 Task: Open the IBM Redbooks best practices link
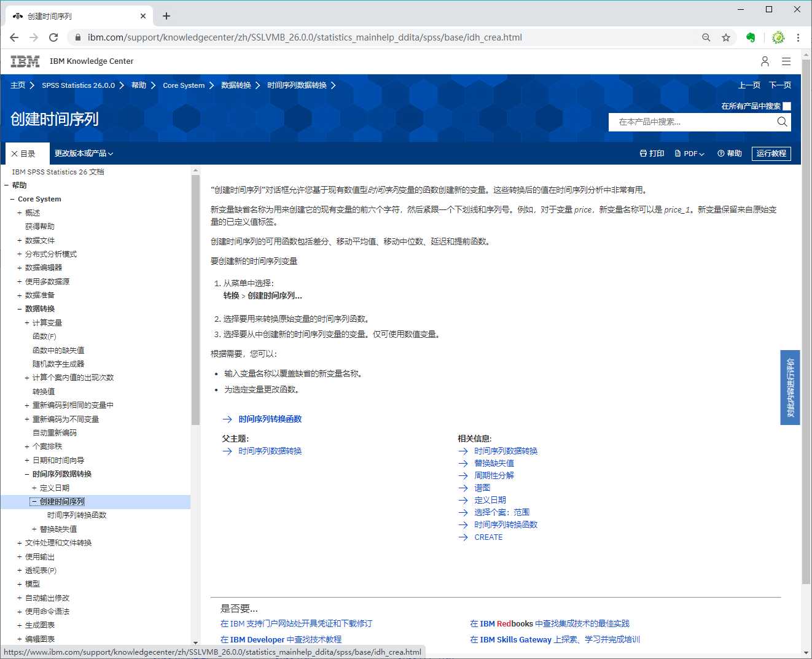pos(550,623)
